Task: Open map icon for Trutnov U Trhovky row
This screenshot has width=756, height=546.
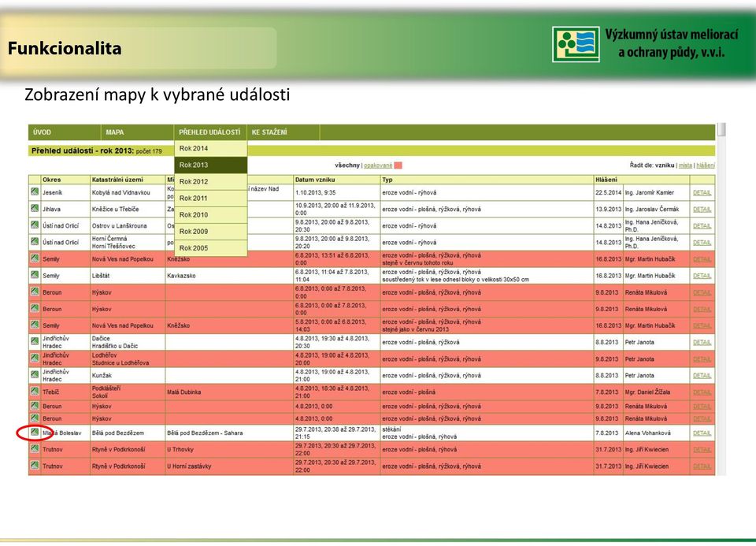Action: (35, 448)
